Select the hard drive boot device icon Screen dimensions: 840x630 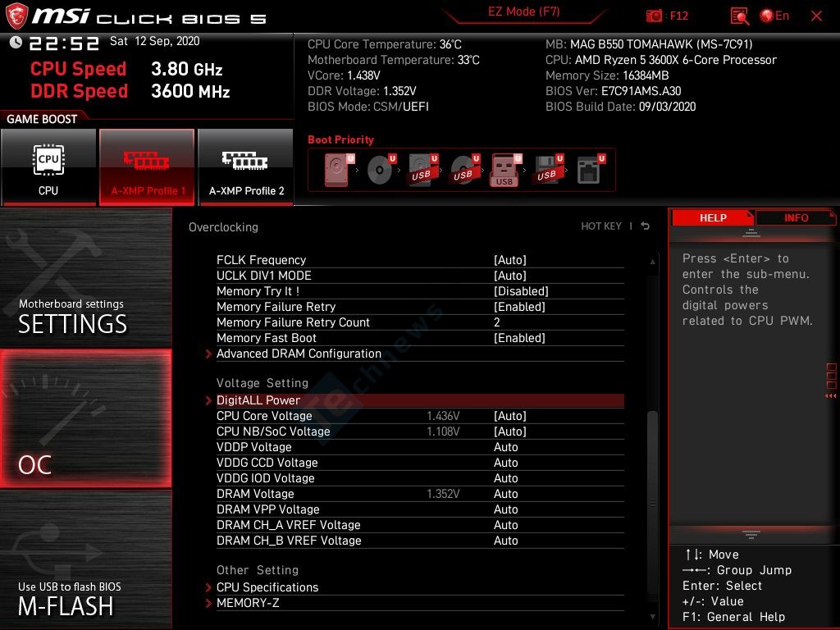[x=339, y=169]
